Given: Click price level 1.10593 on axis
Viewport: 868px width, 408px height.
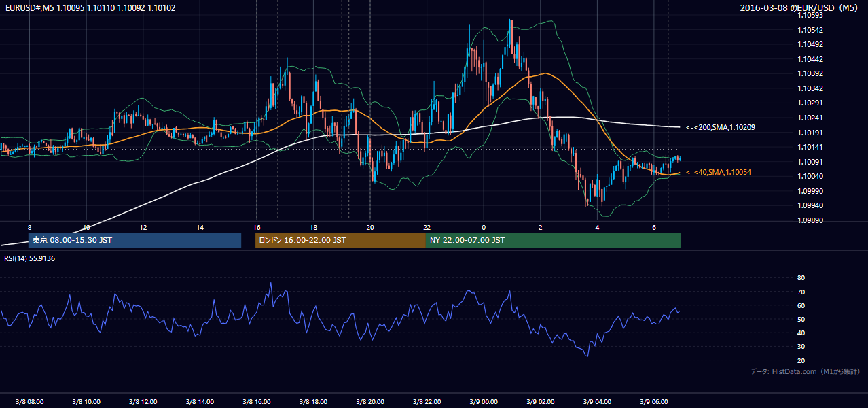Looking at the screenshot, I should tap(810, 16).
